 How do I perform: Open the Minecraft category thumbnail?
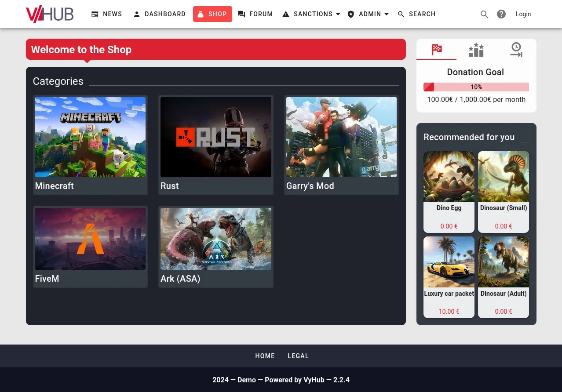click(90, 137)
